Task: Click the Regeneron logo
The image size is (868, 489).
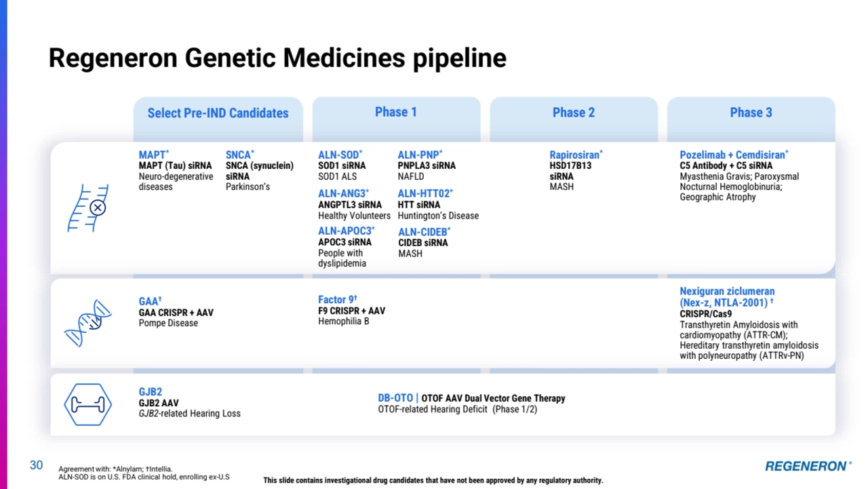Action: coord(808,466)
